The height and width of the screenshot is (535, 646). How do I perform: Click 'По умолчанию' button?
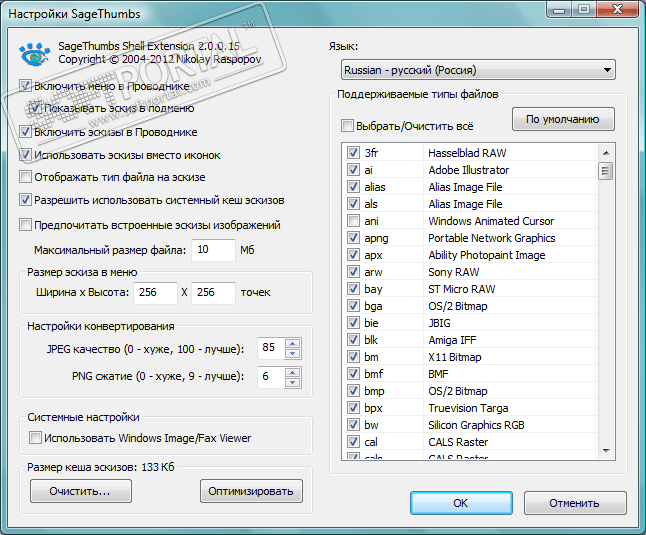click(563, 119)
